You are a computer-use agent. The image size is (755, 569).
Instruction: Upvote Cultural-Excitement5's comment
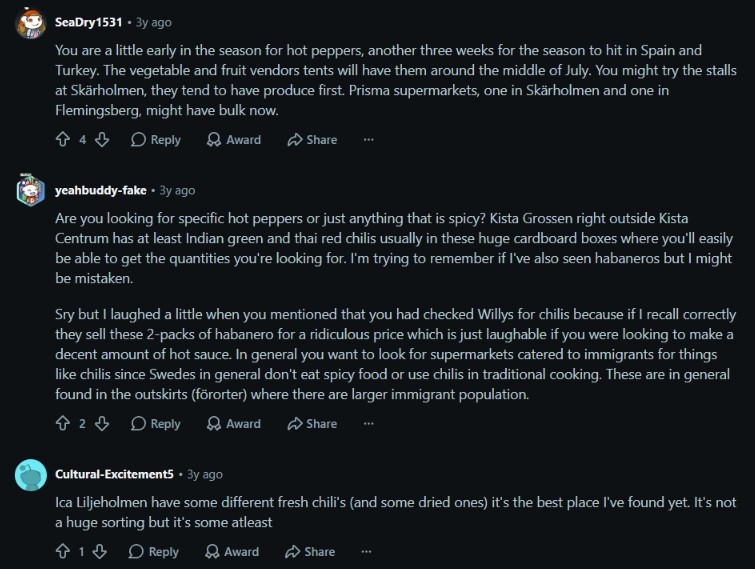point(63,552)
